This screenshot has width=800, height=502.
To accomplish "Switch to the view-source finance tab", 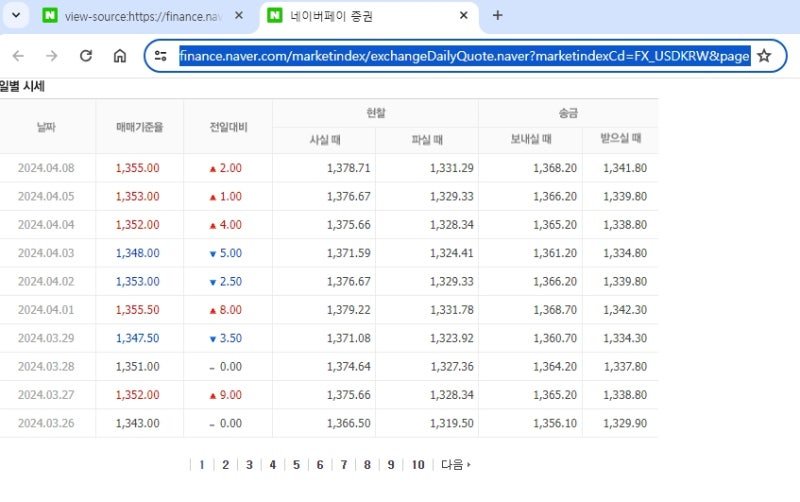I will [143, 16].
